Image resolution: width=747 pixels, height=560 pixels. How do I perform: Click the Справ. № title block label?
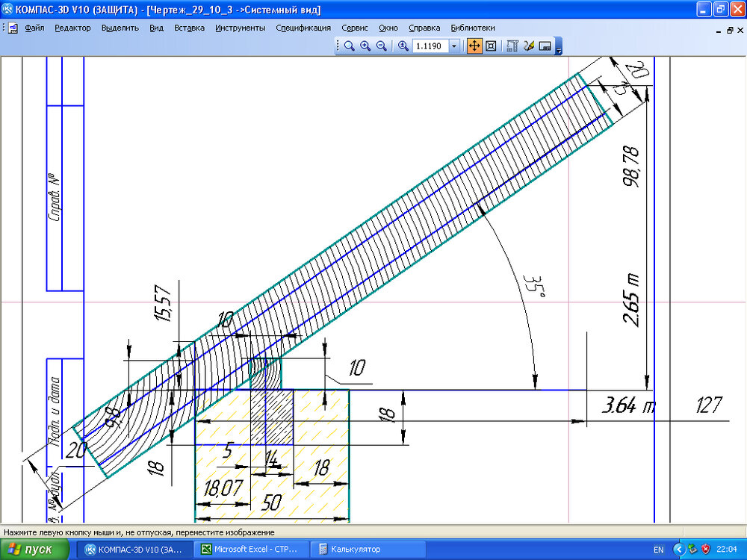click(55, 199)
